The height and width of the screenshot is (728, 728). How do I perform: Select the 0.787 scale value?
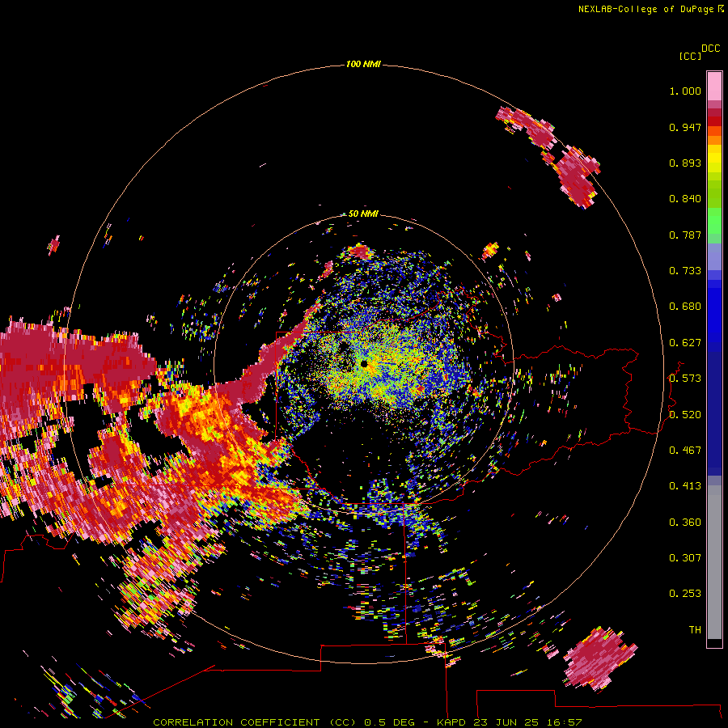[x=685, y=235]
